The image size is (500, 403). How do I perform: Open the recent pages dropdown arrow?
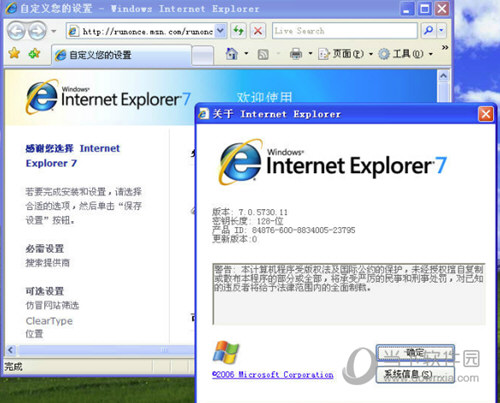pyautogui.click(x=53, y=31)
